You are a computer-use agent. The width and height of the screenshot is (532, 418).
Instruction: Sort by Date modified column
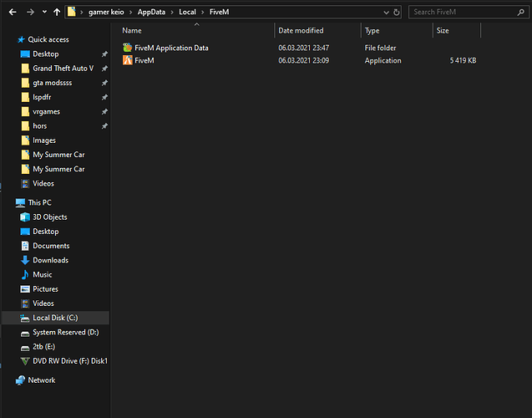[301, 31]
